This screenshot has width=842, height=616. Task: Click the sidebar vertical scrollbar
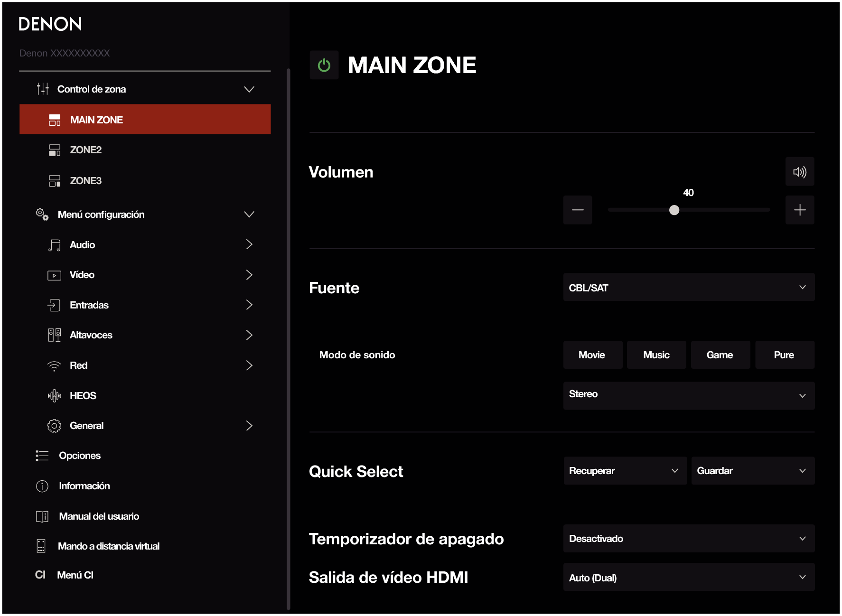[x=289, y=339]
